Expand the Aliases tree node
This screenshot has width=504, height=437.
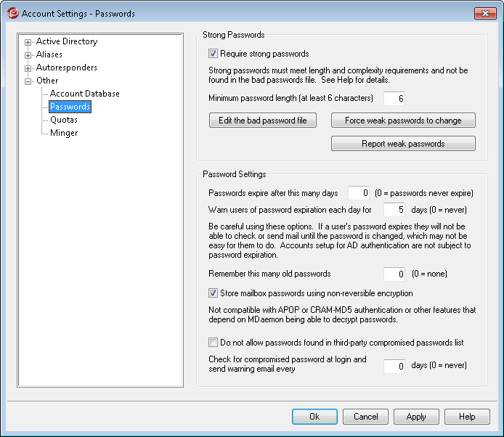[28, 55]
